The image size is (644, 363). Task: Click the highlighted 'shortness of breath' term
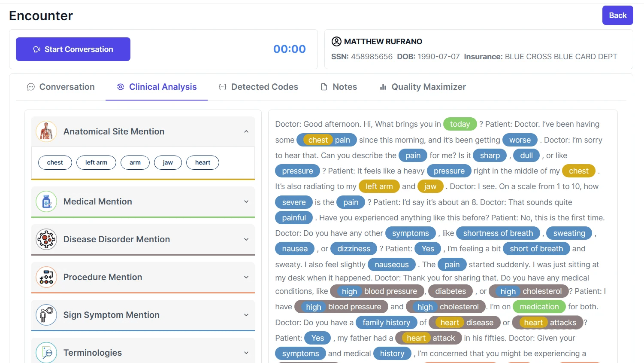click(498, 233)
